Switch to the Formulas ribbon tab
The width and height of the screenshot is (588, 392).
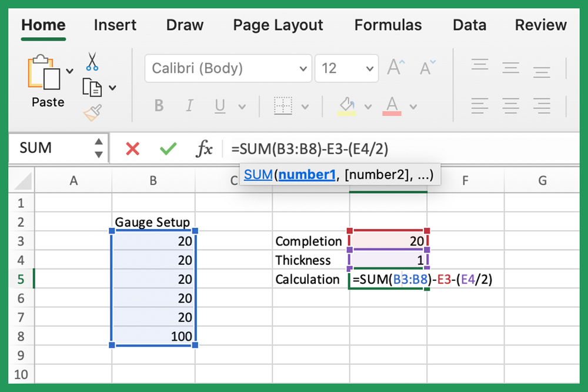pyautogui.click(x=387, y=25)
